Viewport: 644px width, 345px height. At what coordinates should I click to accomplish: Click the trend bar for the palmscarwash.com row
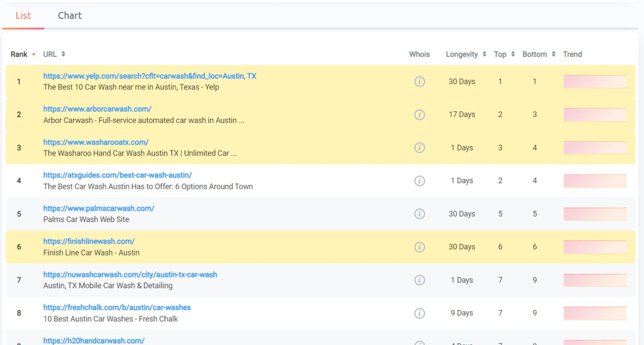[x=595, y=214]
